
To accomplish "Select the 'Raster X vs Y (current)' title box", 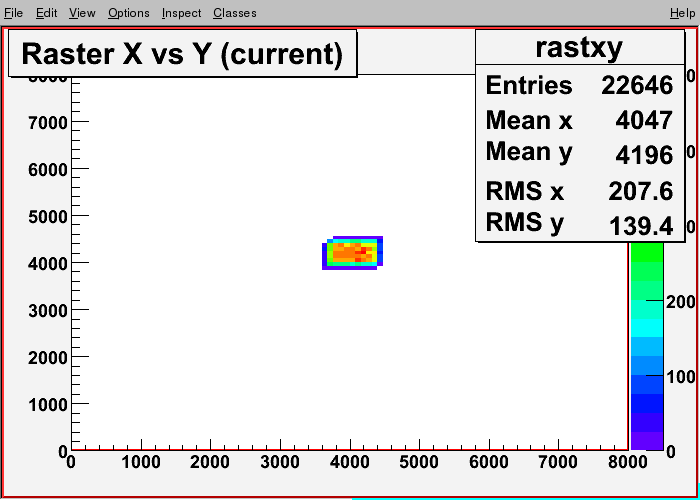I will [183, 53].
